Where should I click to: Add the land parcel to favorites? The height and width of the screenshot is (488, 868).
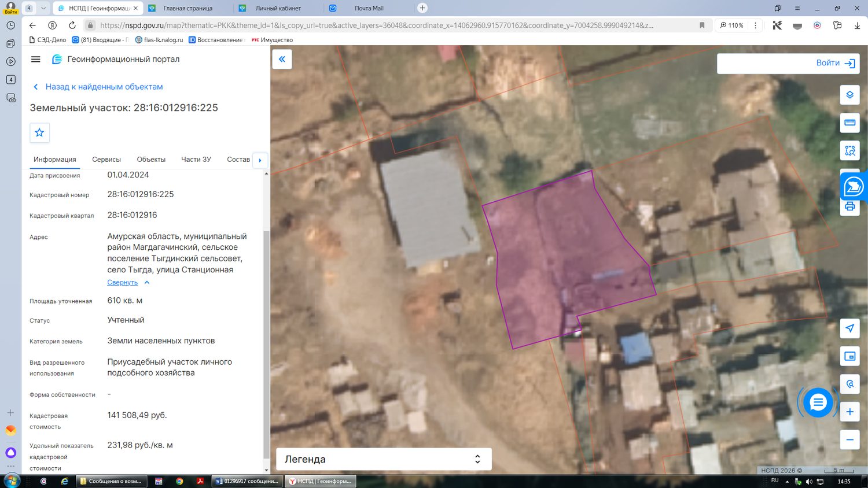tap(39, 132)
